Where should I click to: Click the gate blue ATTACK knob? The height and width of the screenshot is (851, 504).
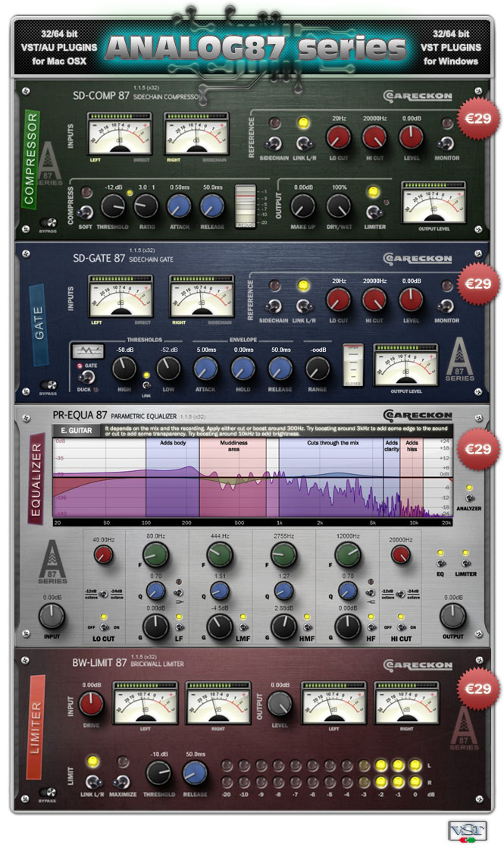pos(205,369)
